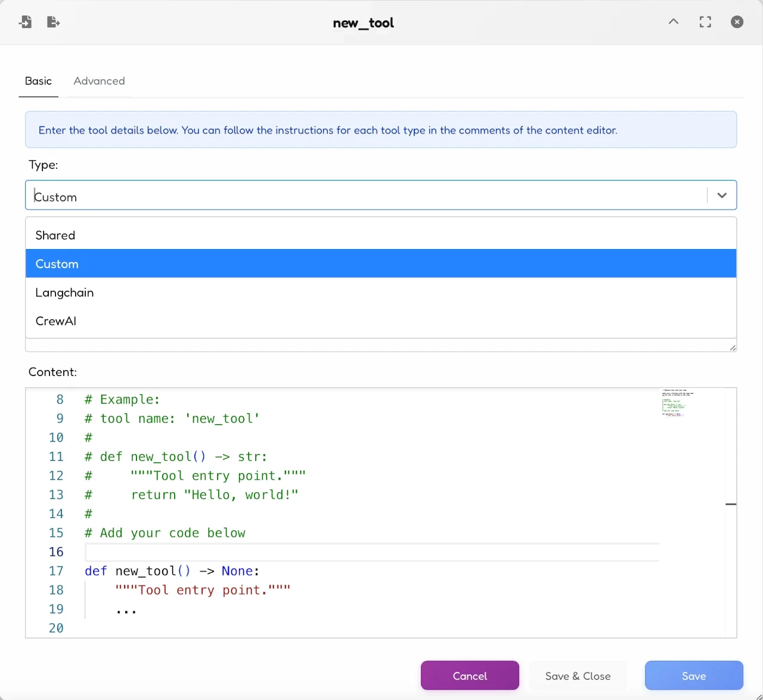Switch to the Basic tab
The height and width of the screenshot is (700, 763).
pos(38,81)
